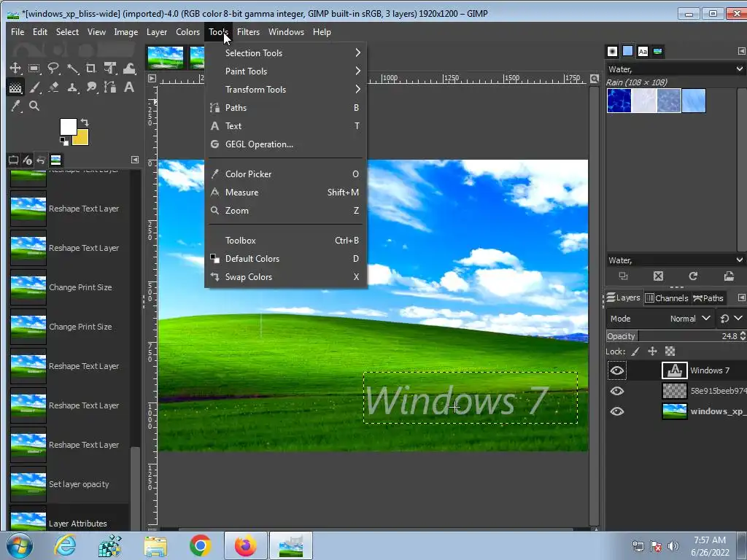The image size is (747, 560).
Task: Open the layer Mode Normal dropdown
Action: (x=659, y=319)
